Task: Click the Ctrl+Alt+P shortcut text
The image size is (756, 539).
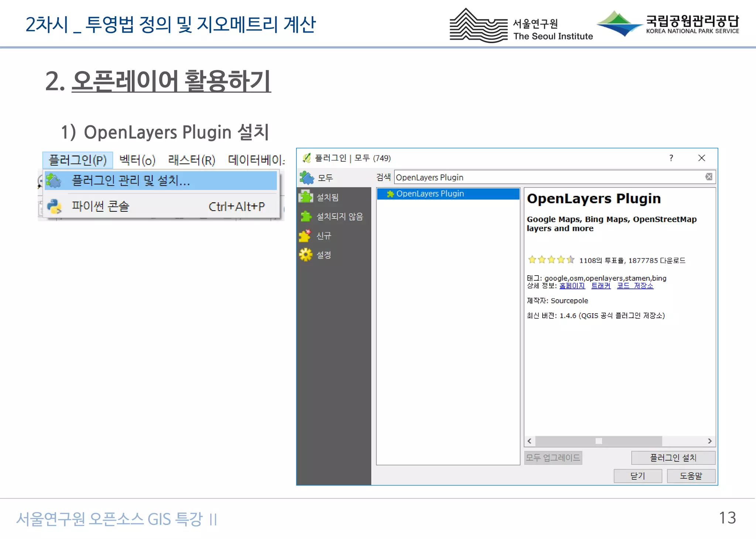Action: (237, 207)
